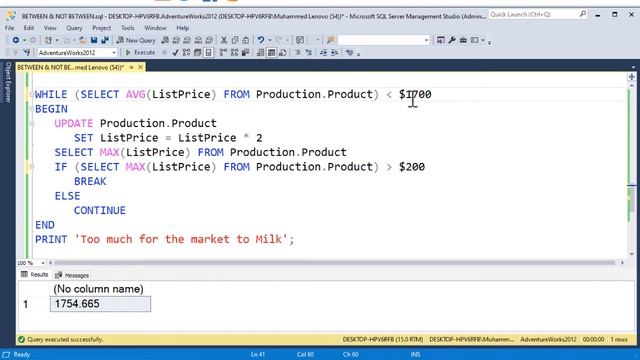Screen dimensions: 640x360
Task: Click the Quick Launch search field
Action: (538, 15)
